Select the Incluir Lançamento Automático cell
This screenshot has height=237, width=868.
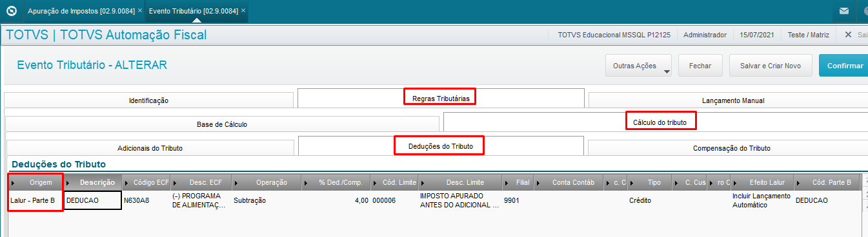pos(762,200)
